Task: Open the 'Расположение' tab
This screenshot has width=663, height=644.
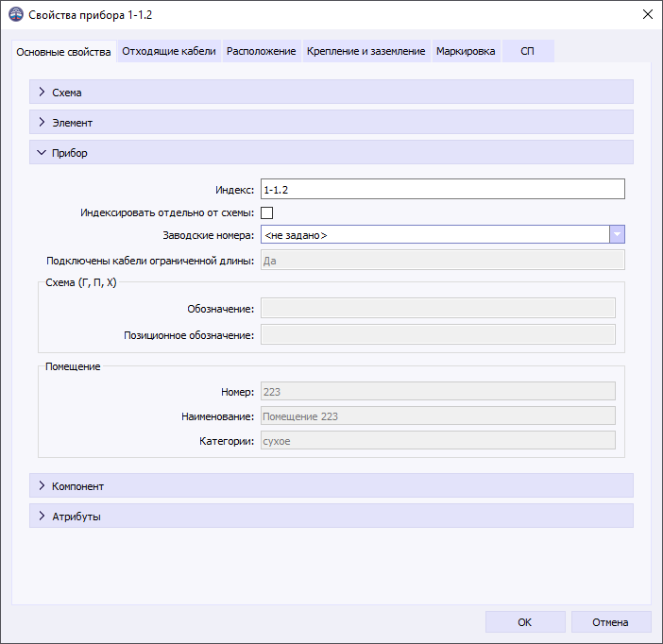Action: (261, 51)
